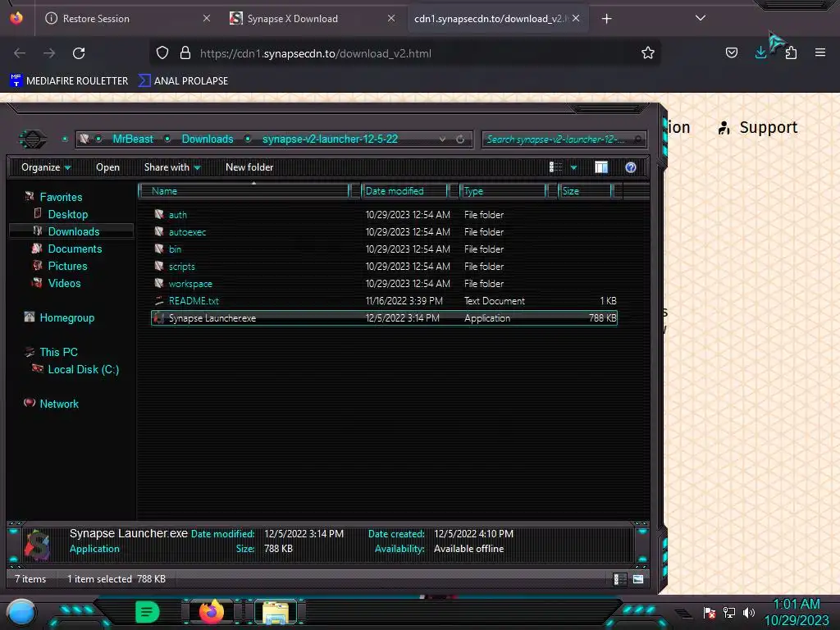The height and width of the screenshot is (630, 840).
Task: Switch to details view in status bar
Action: (619, 579)
